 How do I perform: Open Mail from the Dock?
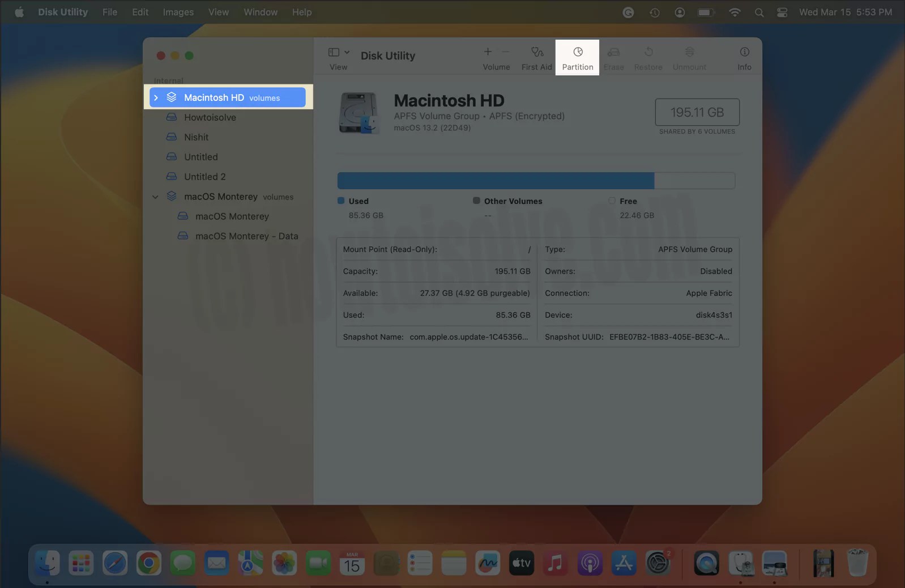pyautogui.click(x=217, y=563)
